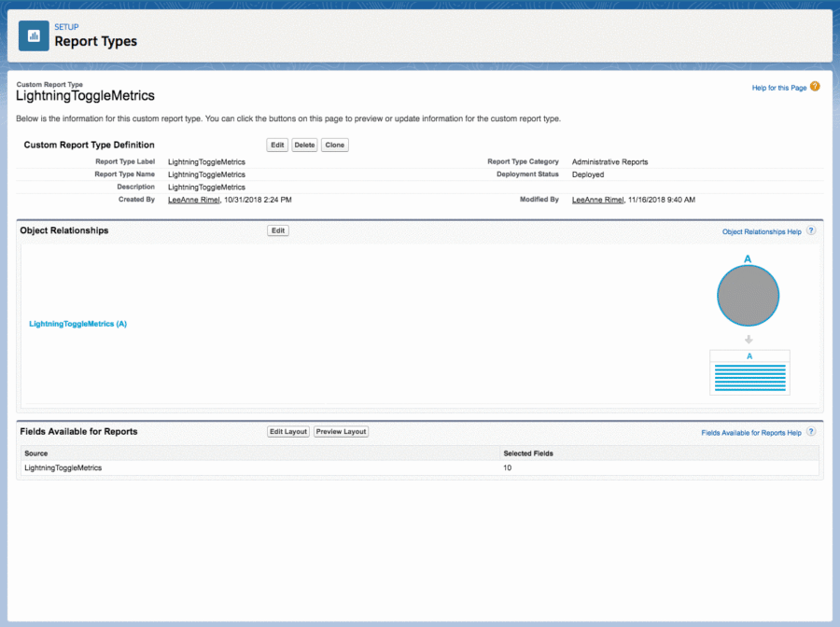This screenshot has width=840, height=627.
Task: Click the Fields Available for Reports help icon
Action: click(x=811, y=432)
